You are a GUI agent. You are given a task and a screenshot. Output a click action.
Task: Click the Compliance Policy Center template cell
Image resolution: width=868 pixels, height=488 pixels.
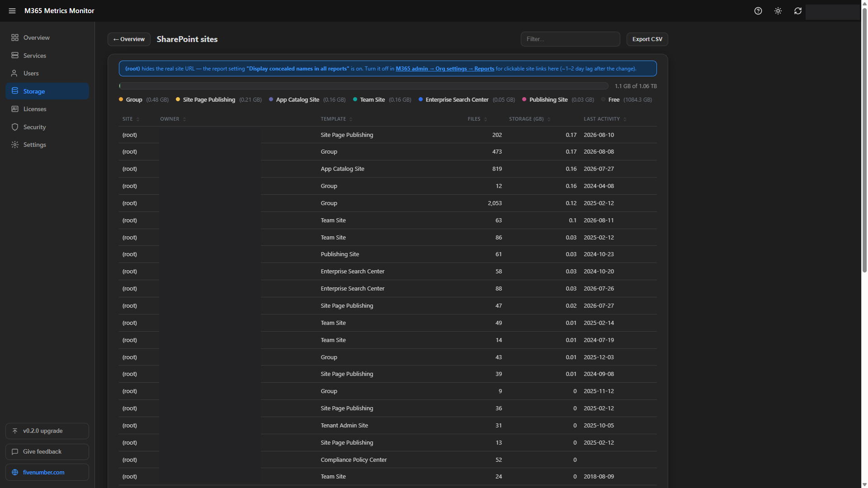click(x=354, y=460)
